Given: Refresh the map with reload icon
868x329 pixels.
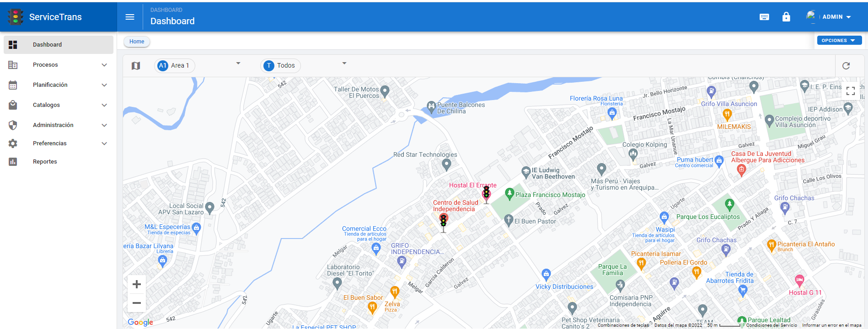Looking at the screenshot, I should pos(846,66).
